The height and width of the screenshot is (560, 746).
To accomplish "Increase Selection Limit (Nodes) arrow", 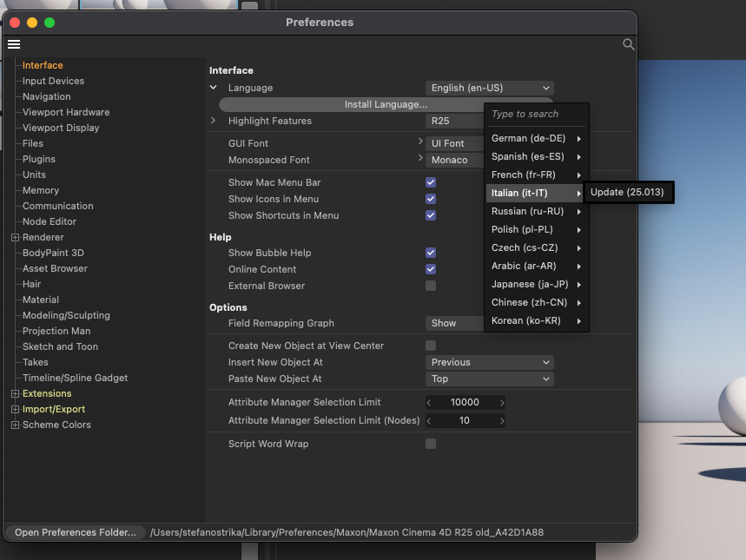I will pos(501,420).
